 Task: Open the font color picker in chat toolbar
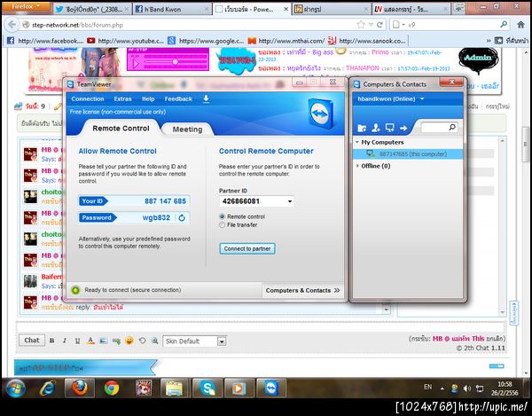point(90,341)
